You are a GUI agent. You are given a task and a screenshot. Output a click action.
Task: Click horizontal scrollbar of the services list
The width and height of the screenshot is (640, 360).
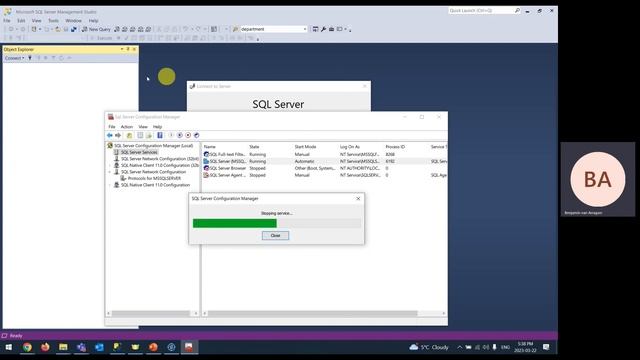(313, 313)
